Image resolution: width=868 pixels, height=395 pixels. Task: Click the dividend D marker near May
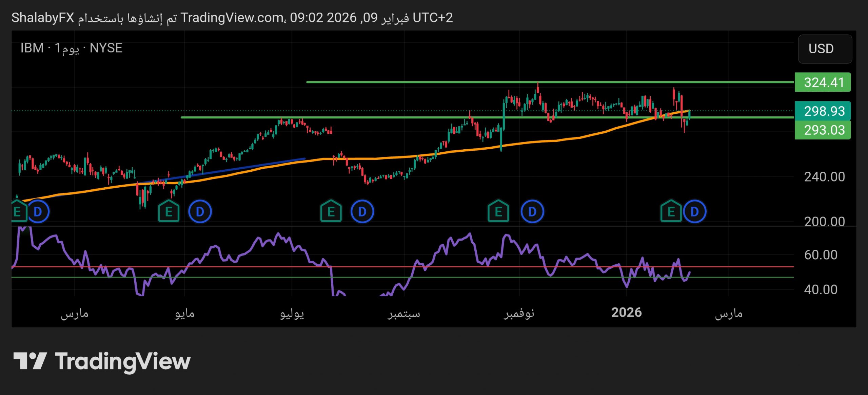click(x=200, y=211)
